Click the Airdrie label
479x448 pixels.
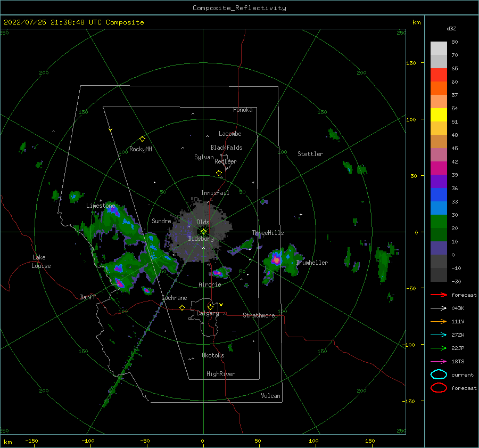pos(210,284)
